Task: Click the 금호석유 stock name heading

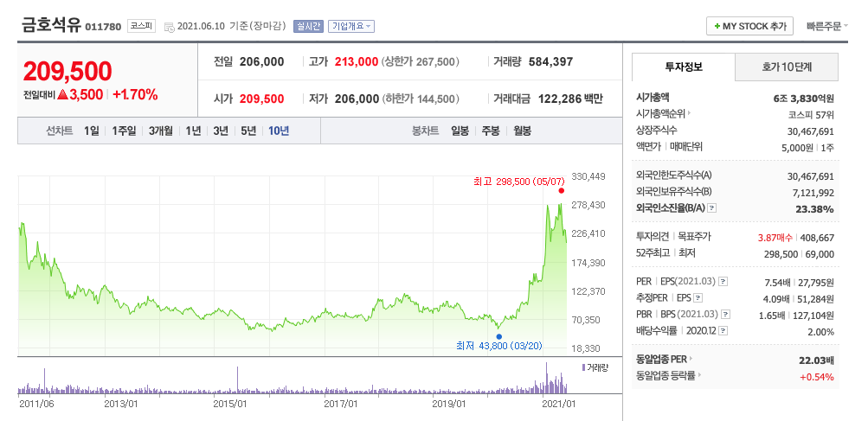Action: click(51, 25)
